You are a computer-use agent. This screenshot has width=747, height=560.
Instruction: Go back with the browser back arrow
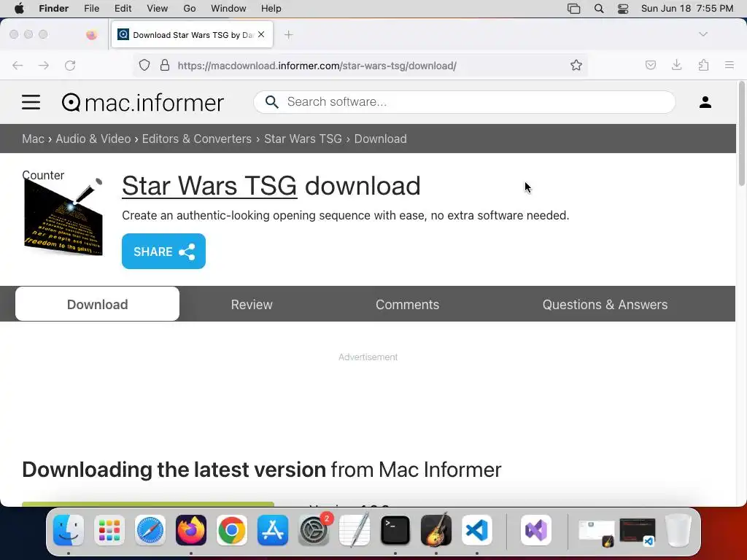tap(18, 65)
